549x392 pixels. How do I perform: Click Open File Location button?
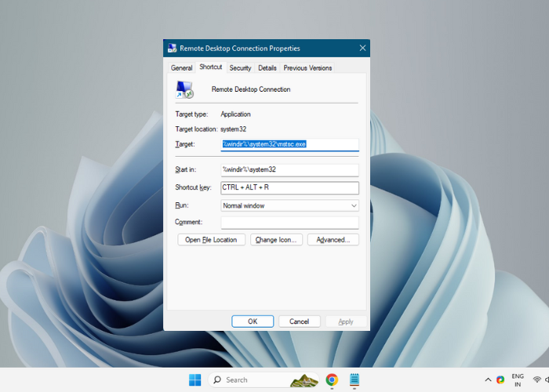[211, 240]
